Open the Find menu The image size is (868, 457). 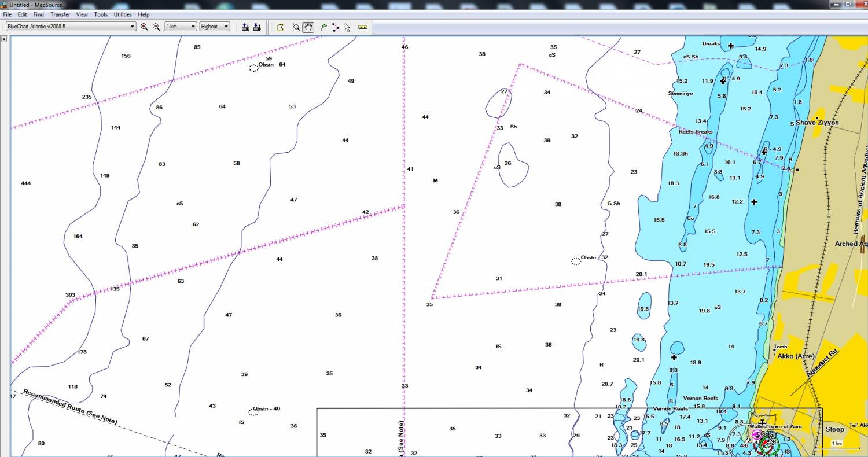[38, 14]
